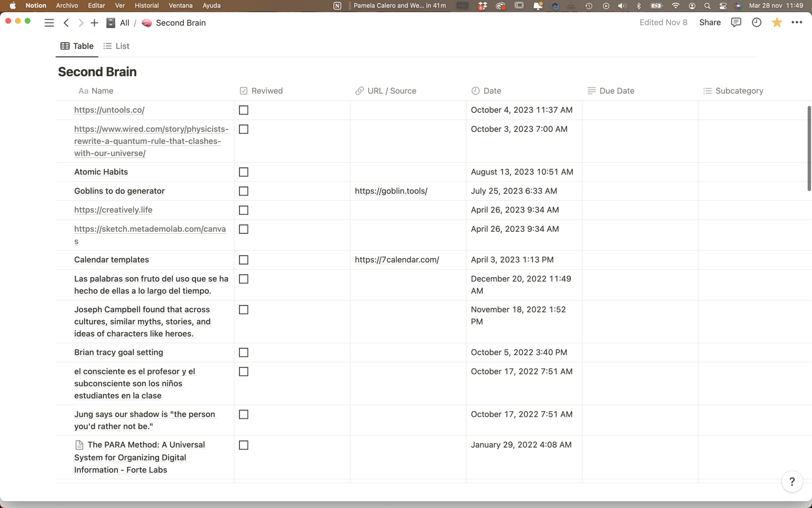The image size is (812, 508).
Task: Open page history clock icon
Action: 756,22
